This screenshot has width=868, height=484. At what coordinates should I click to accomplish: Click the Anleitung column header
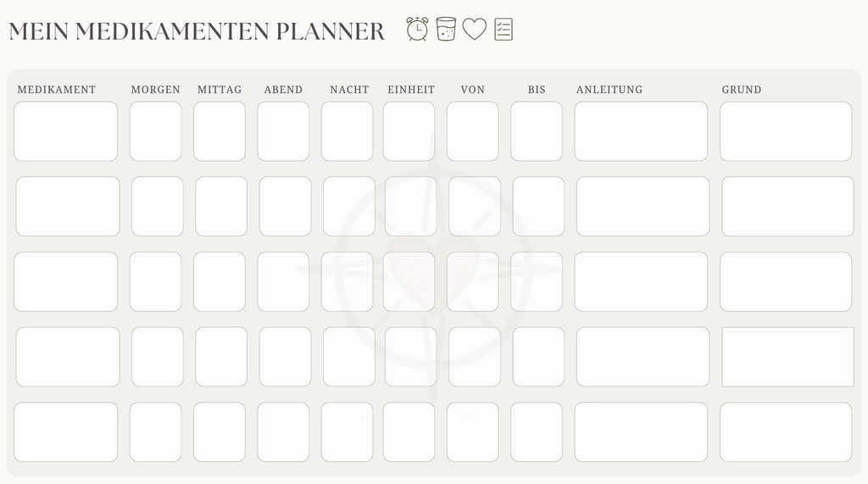point(609,90)
